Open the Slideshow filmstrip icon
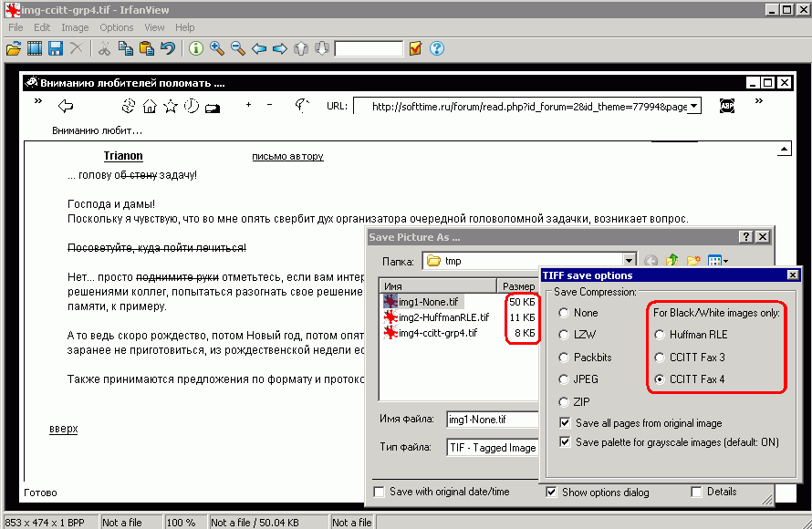The width and height of the screenshot is (812, 529). click(35, 48)
